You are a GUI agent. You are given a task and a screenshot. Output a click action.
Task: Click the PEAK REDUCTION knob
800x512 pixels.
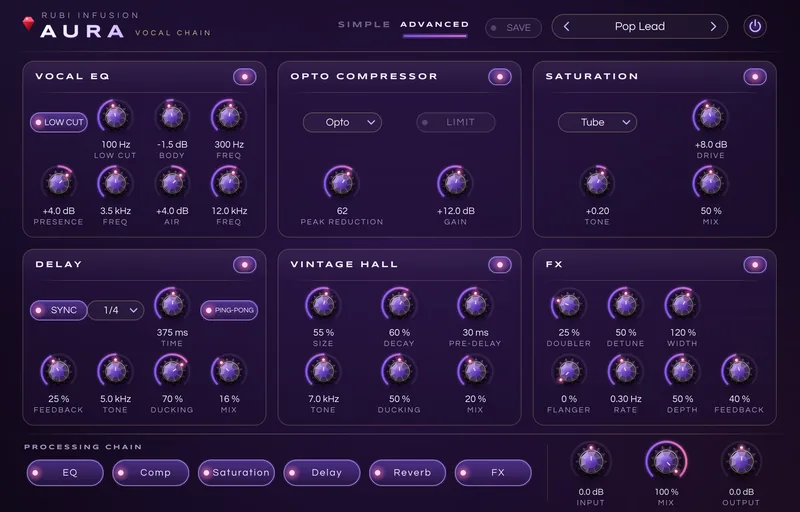[342, 183]
